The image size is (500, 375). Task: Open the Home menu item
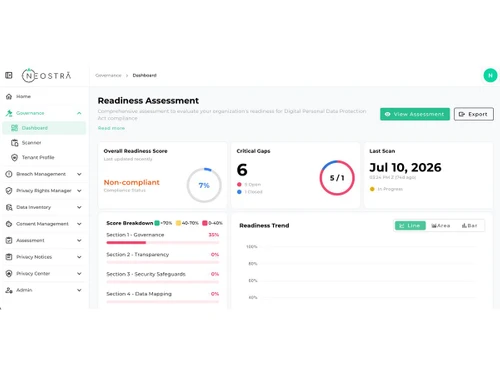[x=44, y=97]
